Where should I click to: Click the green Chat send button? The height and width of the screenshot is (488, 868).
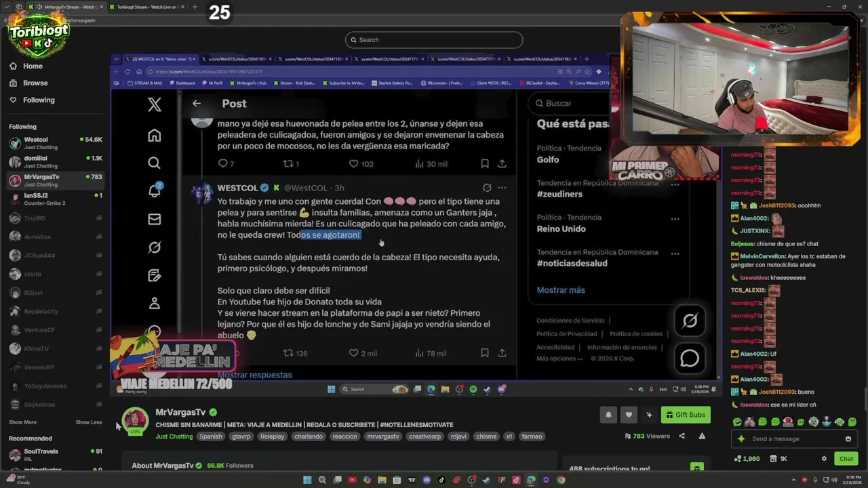coord(846,459)
